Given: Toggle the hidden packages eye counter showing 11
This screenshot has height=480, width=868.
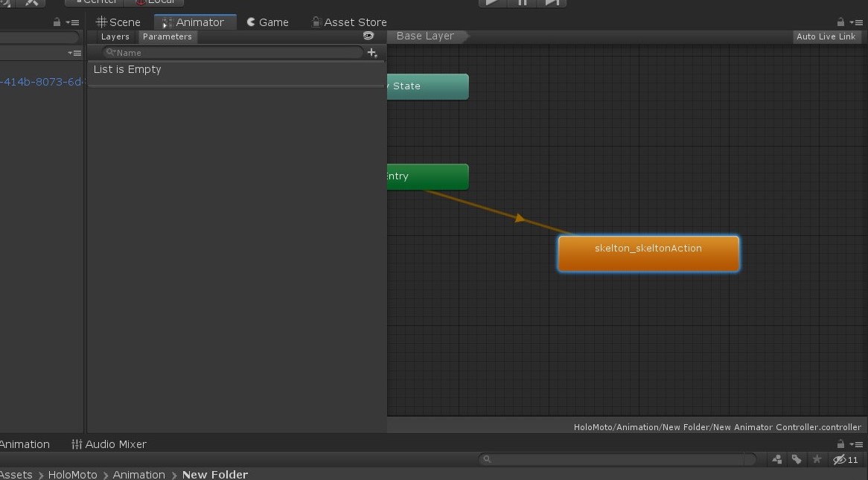Looking at the screenshot, I should click(x=846, y=459).
